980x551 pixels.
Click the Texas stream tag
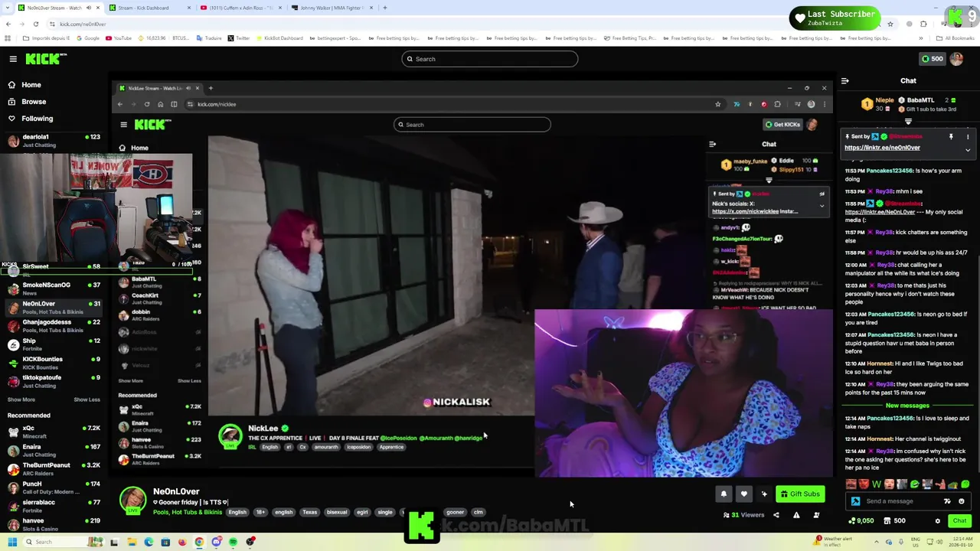point(309,513)
